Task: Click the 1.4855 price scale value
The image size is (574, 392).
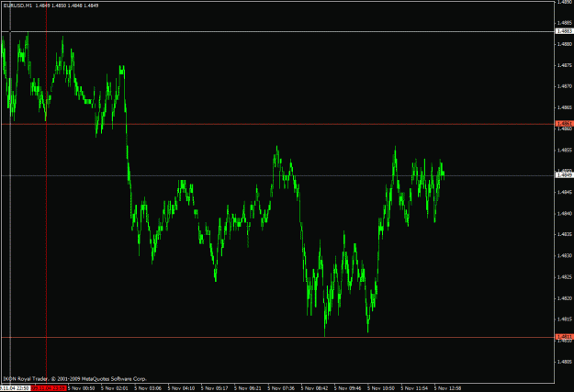Action: [565, 150]
